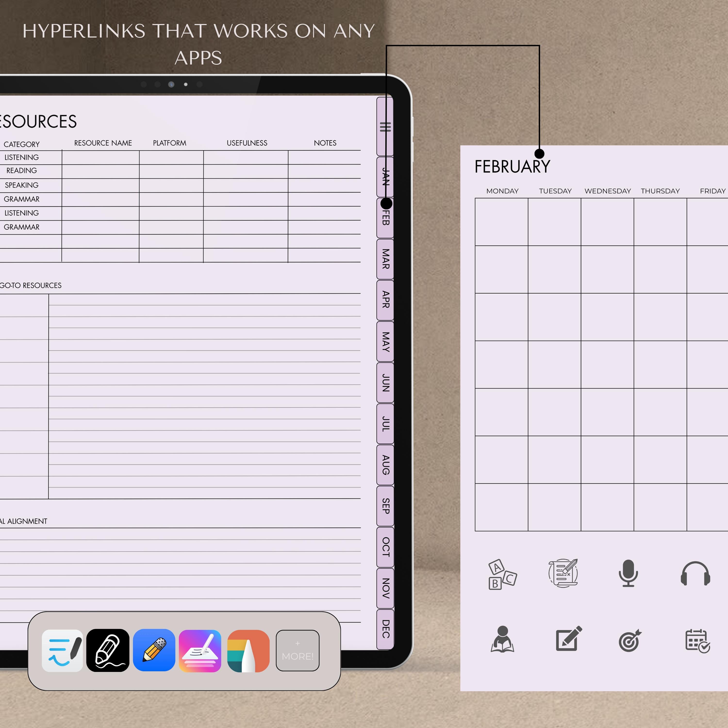Click the FRIDAY column header
The height and width of the screenshot is (728, 728).
712,191
